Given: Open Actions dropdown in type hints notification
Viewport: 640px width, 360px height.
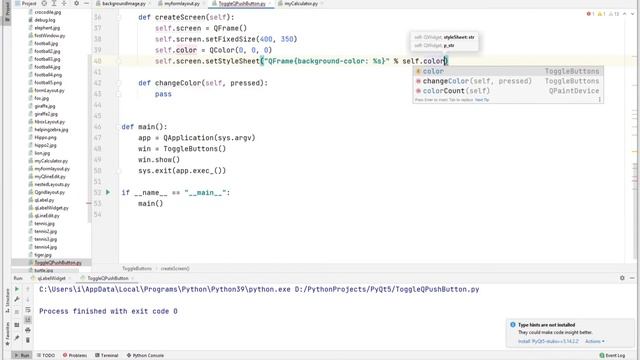Looking at the screenshot, I should (x=595, y=341).
